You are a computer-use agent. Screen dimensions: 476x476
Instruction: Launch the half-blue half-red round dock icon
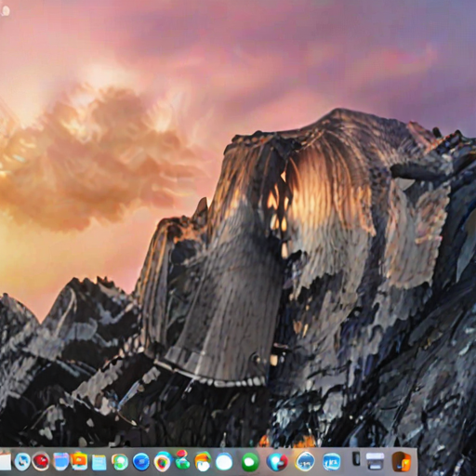point(277,462)
